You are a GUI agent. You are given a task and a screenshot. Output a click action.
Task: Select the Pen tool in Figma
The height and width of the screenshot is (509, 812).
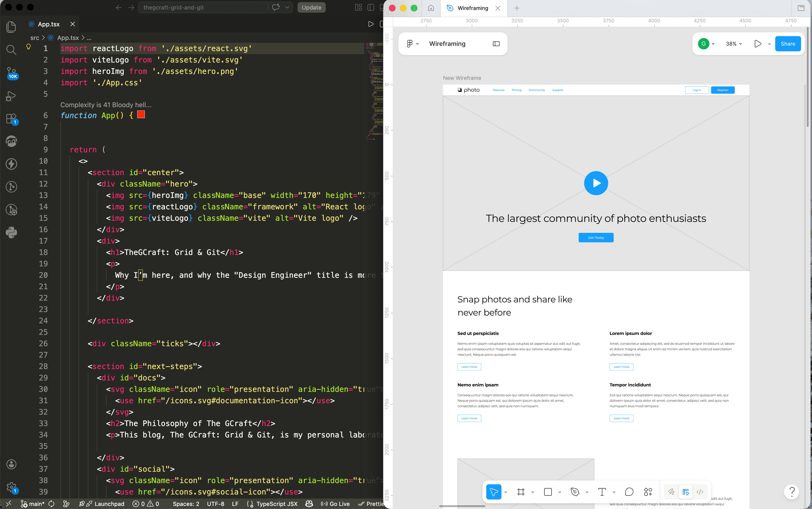tap(575, 492)
